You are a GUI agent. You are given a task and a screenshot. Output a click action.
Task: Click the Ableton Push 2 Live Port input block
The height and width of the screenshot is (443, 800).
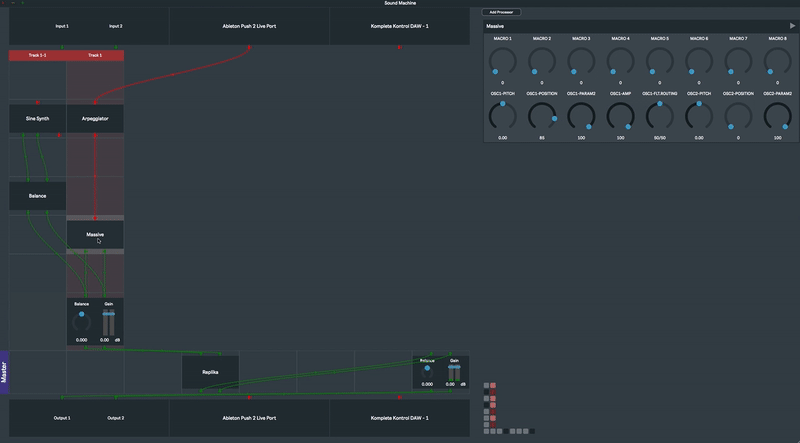coord(249,26)
